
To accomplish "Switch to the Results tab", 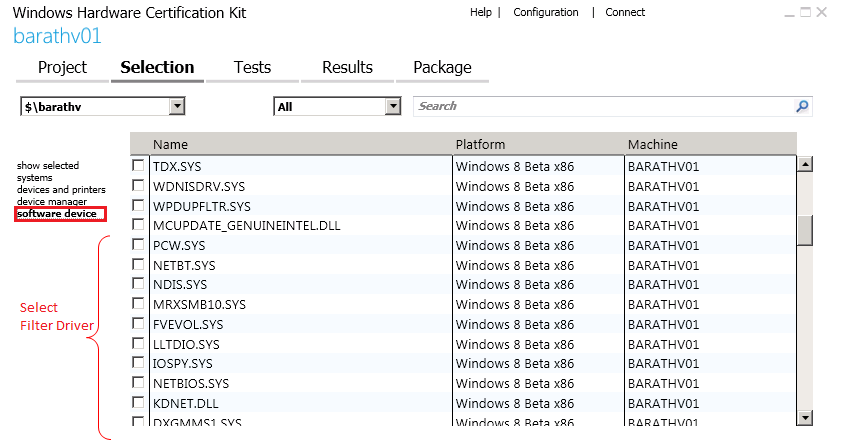I will coord(347,67).
